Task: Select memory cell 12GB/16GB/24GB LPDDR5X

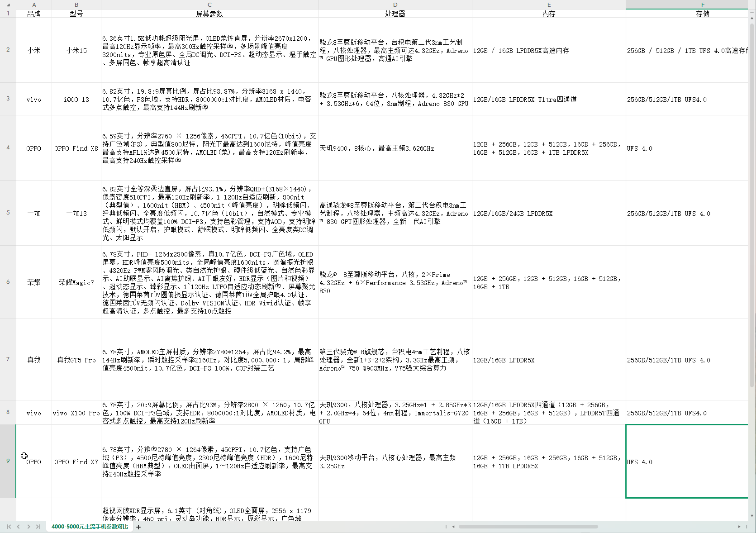Action: 549,213
